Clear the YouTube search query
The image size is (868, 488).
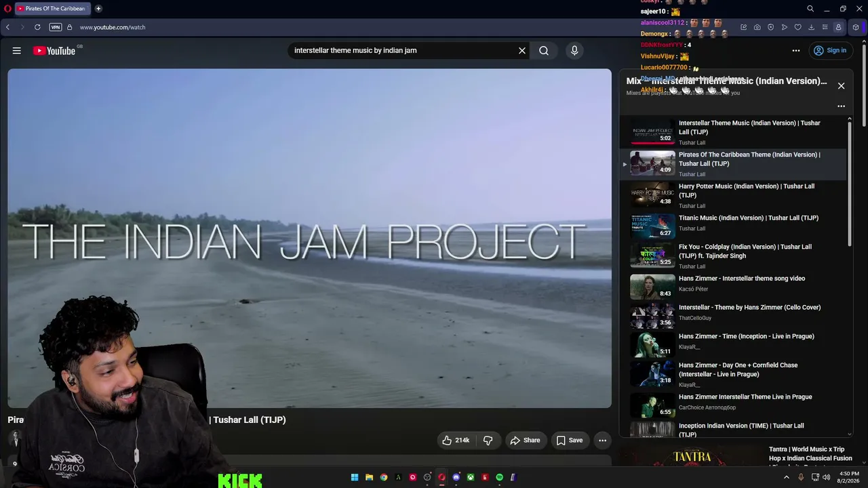522,51
